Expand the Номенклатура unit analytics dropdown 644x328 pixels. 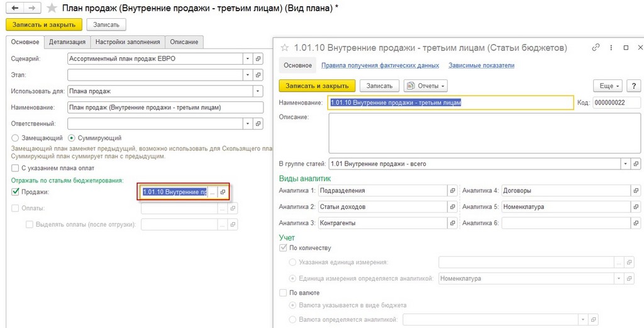pyautogui.click(x=619, y=278)
